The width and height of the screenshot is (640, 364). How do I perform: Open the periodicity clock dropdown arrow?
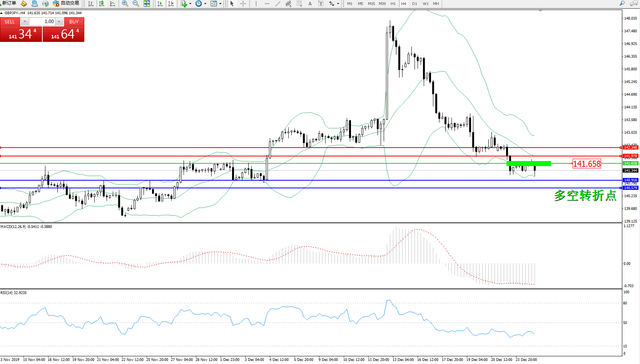(x=205, y=4)
